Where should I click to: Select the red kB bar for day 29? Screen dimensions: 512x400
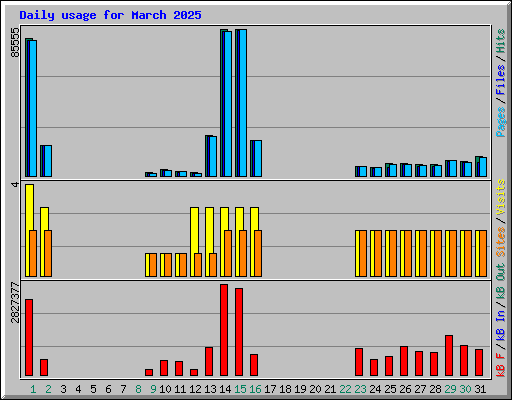(449, 356)
